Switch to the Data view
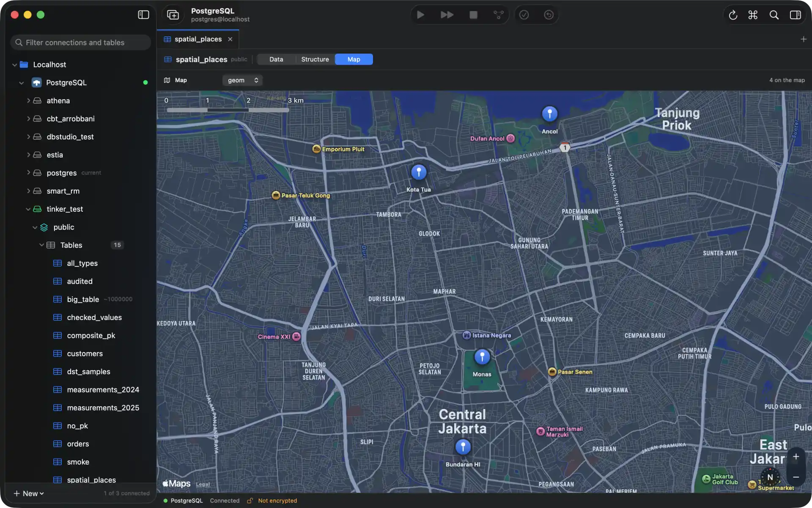The height and width of the screenshot is (508, 812). [276, 59]
